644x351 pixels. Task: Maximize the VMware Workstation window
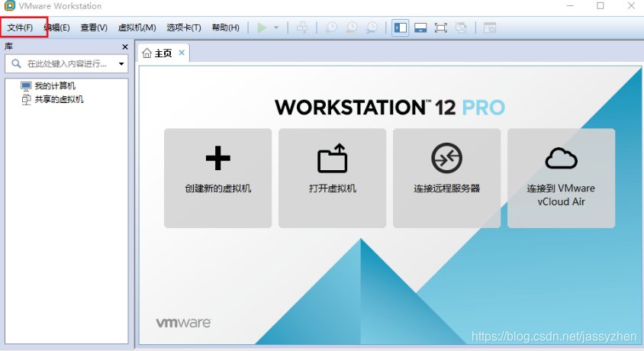point(600,6)
